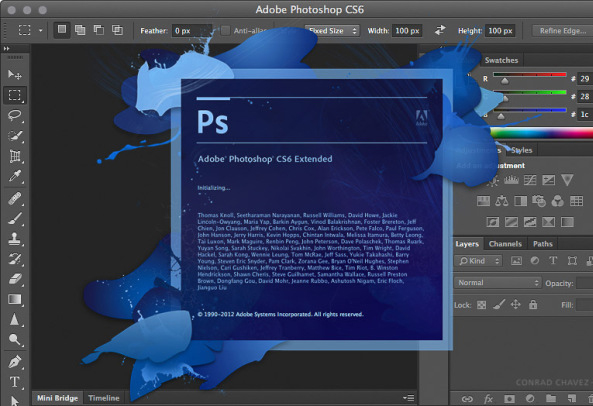This screenshot has width=593, height=406.
Task: Select the Move tool
Action: click(15, 74)
